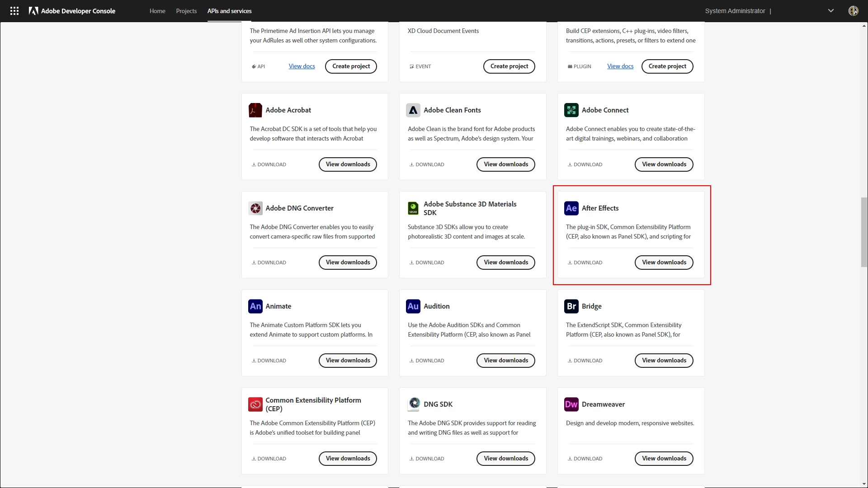Click the download icon on Bridge card
The width and height of the screenshot is (868, 488).
[570, 361]
